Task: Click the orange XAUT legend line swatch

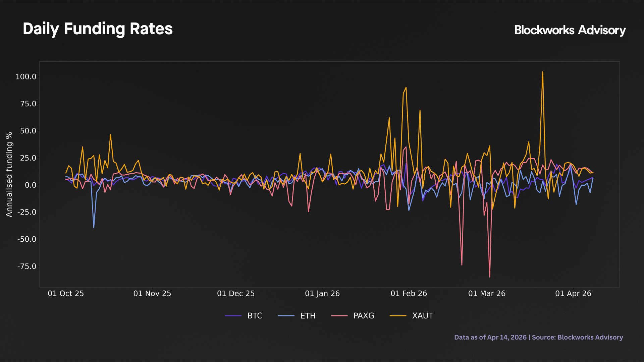Action: click(398, 316)
